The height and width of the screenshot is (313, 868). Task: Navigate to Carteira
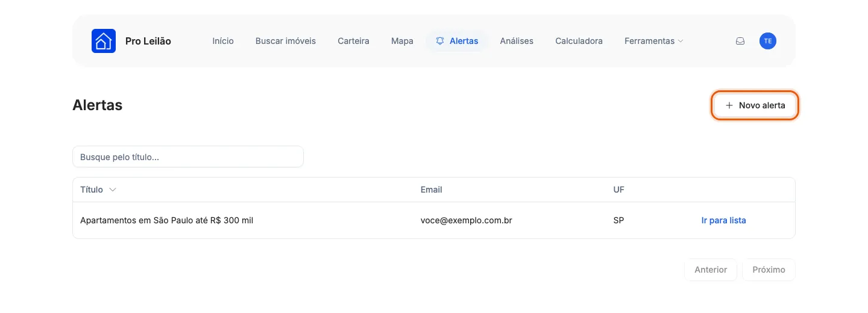pyautogui.click(x=353, y=41)
